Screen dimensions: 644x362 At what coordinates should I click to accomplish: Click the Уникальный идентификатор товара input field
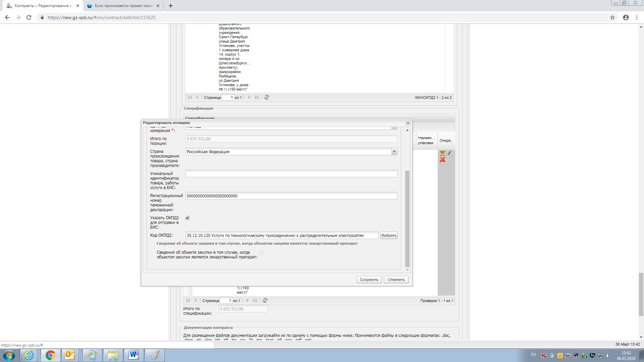291,174
